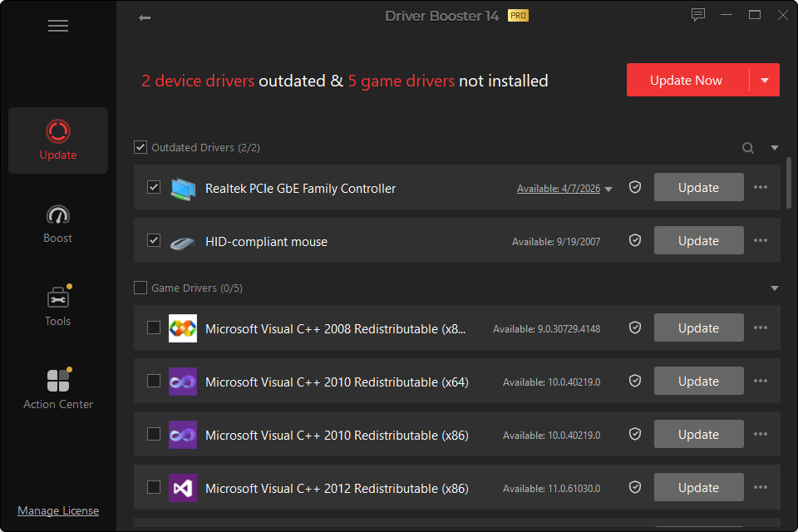Open more options for Visual C++ 2008
This screenshot has height=532, width=798.
(761, 328)
